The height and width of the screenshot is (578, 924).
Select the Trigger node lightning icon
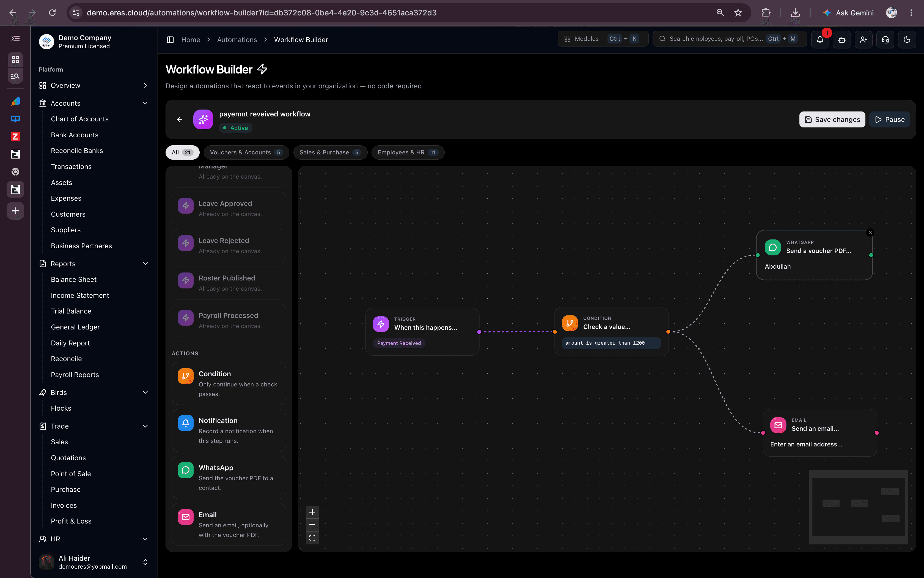tap(381, 324)
